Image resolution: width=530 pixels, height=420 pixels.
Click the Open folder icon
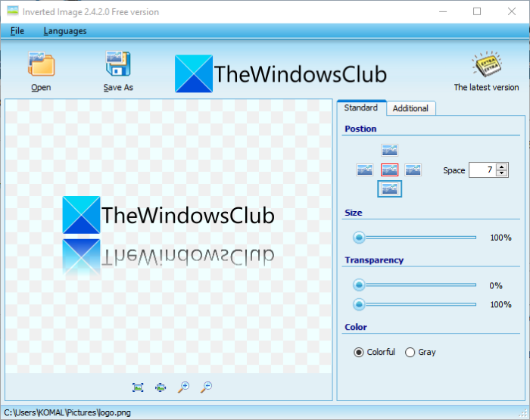click(x=41, y=64)
